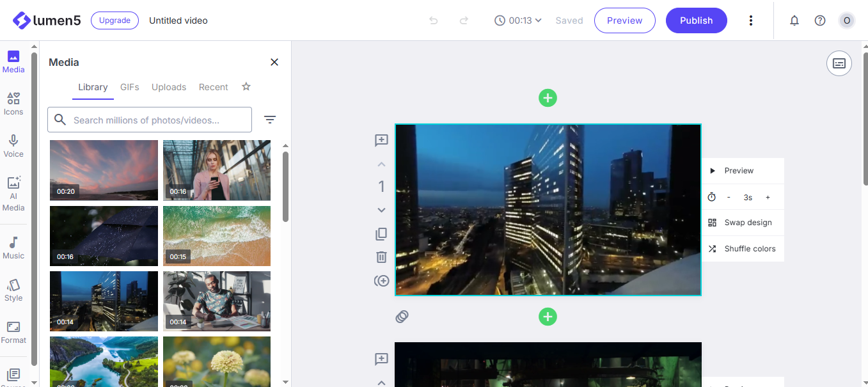Open the Style sidebar panel
This screenshot has width=868, height=387.
pos(13,290)
